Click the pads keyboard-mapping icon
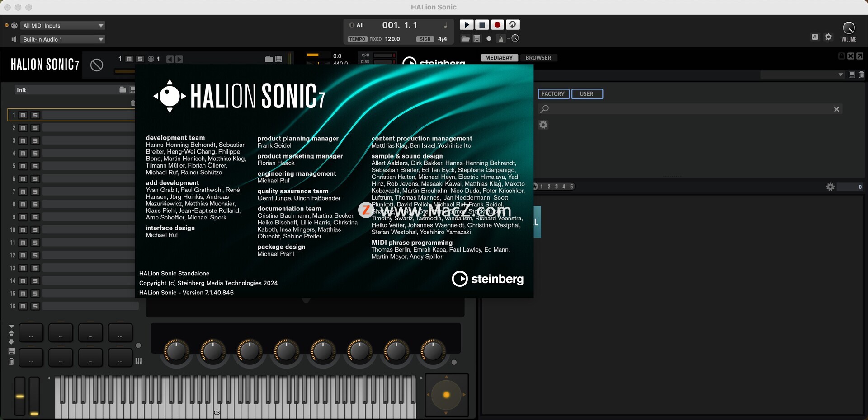This screenshot has height=420, width=868. coord(138,361)
